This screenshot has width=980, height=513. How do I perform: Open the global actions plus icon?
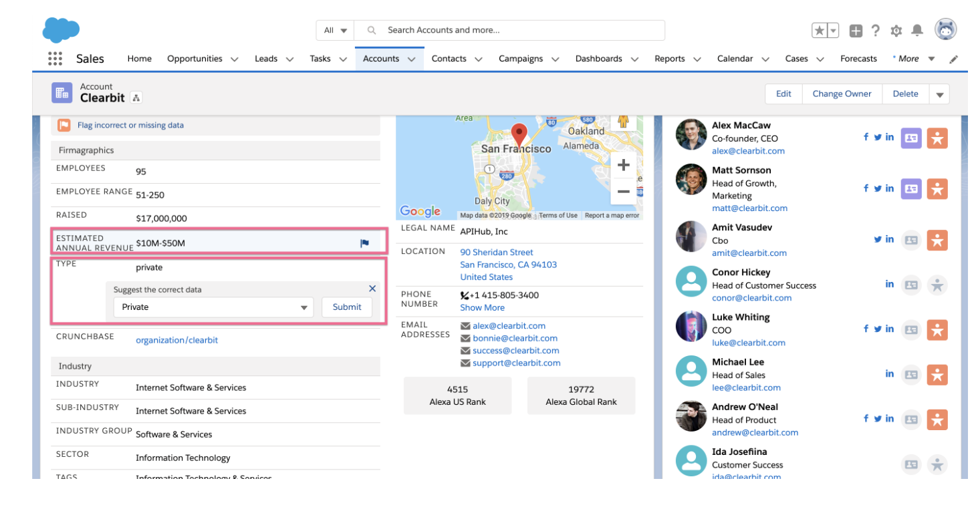(856, 30)
